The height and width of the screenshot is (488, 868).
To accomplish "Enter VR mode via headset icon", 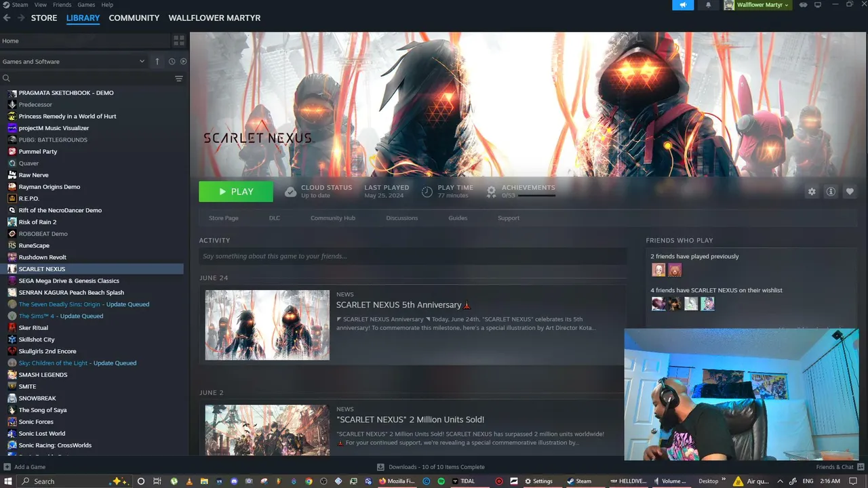I will point(804,5).
